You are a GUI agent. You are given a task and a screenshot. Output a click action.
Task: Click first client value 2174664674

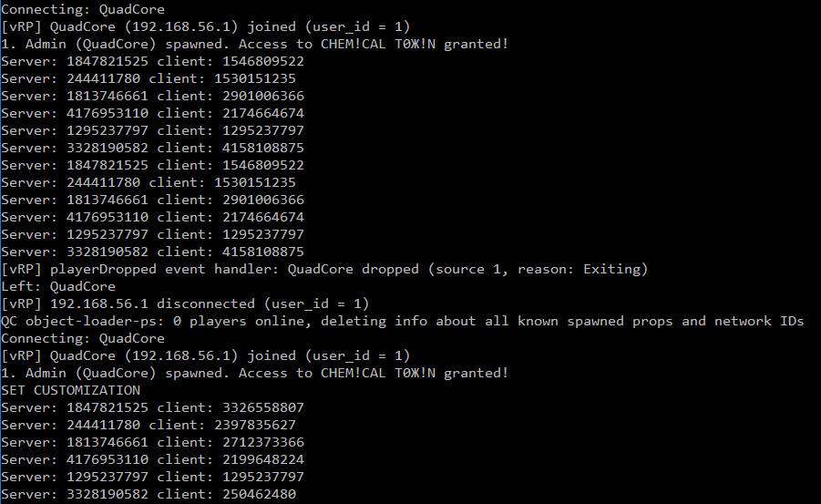[x=262, y=113]
